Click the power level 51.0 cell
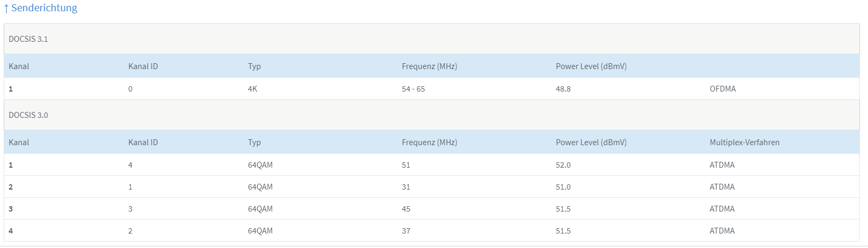The image size is (868, 248). [x=563, y=187]
